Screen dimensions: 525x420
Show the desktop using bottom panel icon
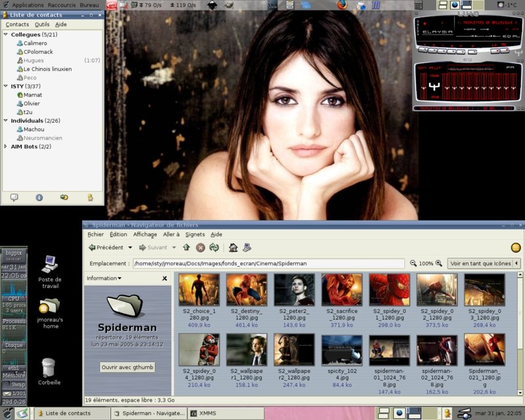point(22,413)
